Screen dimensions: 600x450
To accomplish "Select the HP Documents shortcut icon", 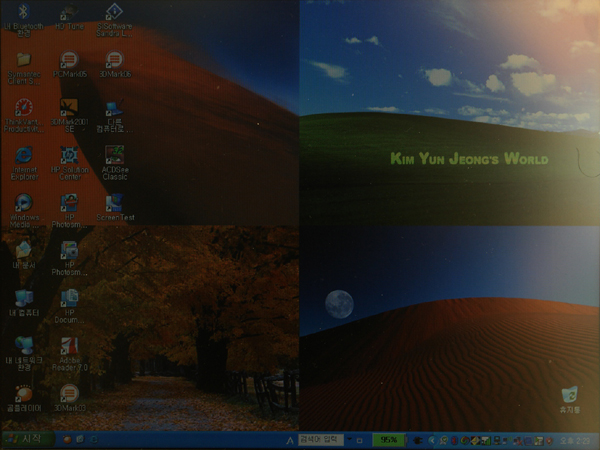I will tap(69, 307).
